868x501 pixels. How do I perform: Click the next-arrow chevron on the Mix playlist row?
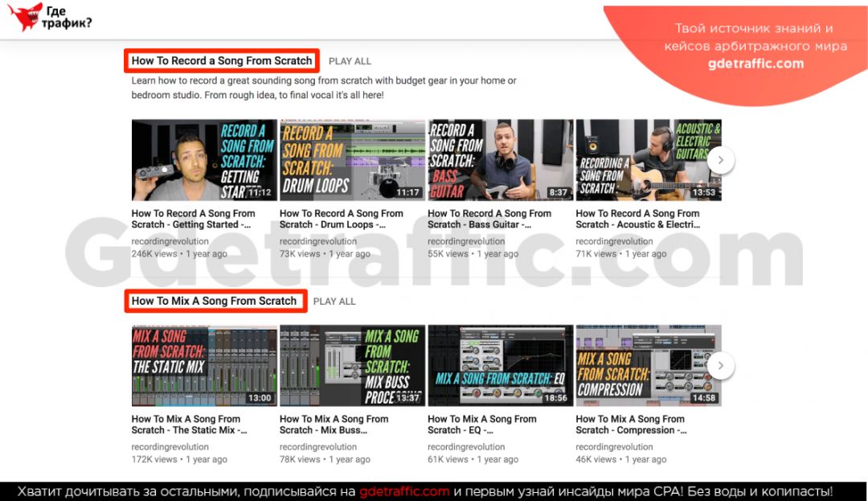(x=721, y=365)
